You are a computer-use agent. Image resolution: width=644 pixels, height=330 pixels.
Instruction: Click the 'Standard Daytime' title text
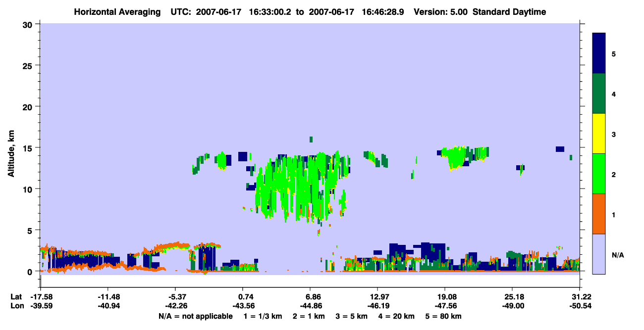point(509,12)
